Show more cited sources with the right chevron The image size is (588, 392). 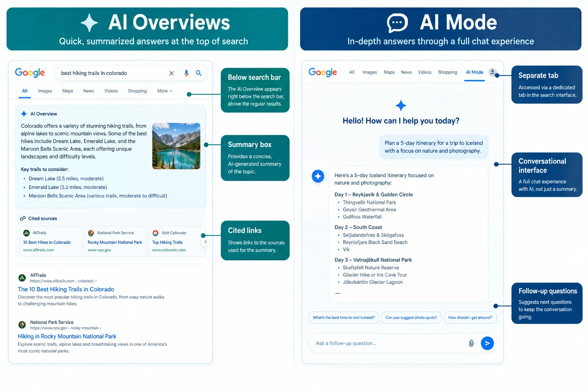(x=206, y=242)
